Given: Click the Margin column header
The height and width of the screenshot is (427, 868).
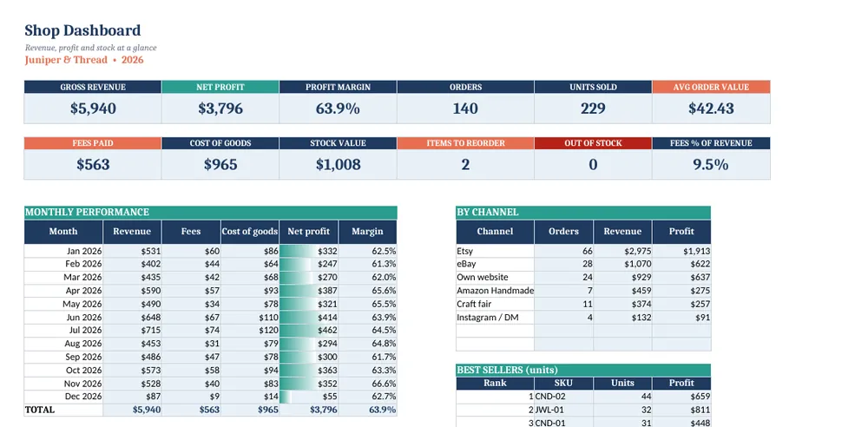Looking at the screenshot, I should [x=367, y=232].
